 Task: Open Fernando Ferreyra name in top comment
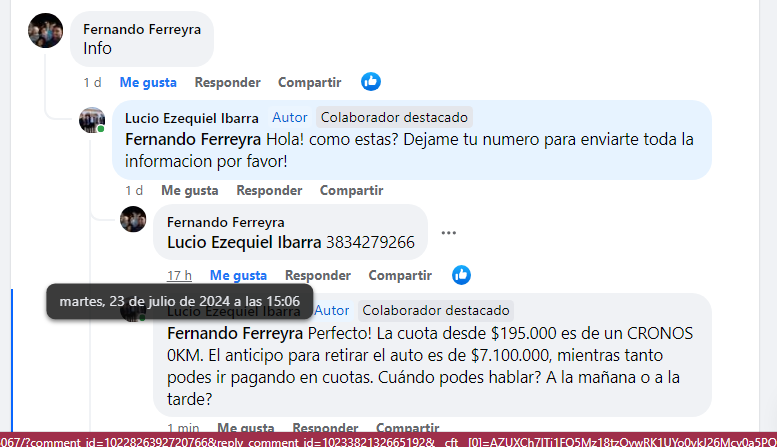142,29
